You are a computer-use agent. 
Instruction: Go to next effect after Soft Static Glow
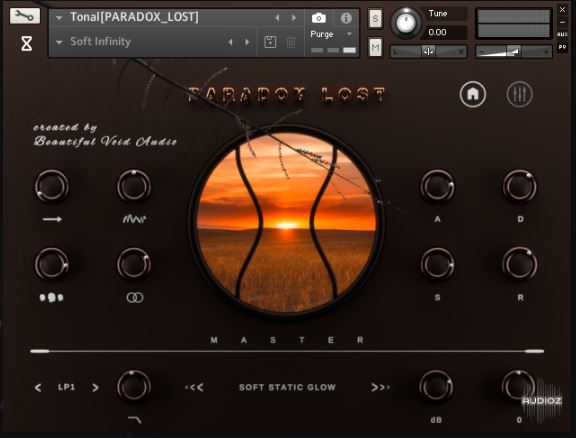[380, 387]
